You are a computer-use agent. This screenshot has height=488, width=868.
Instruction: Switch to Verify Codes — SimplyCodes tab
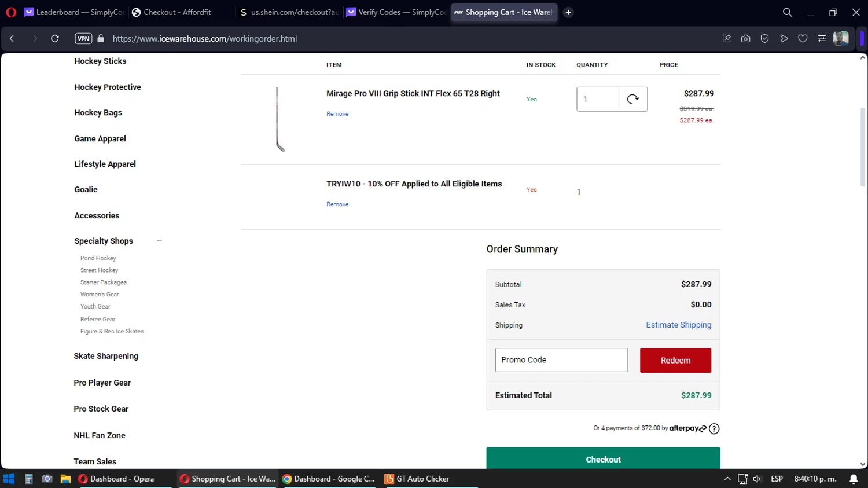click(396, 12)
